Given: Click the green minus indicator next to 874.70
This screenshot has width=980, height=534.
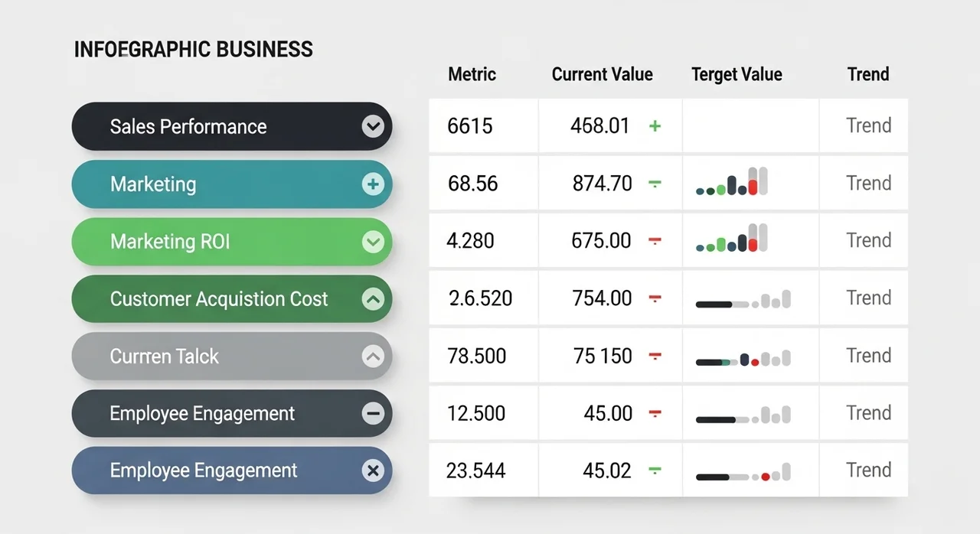Looking at the screenshot, I should click(x=655, y=184).
